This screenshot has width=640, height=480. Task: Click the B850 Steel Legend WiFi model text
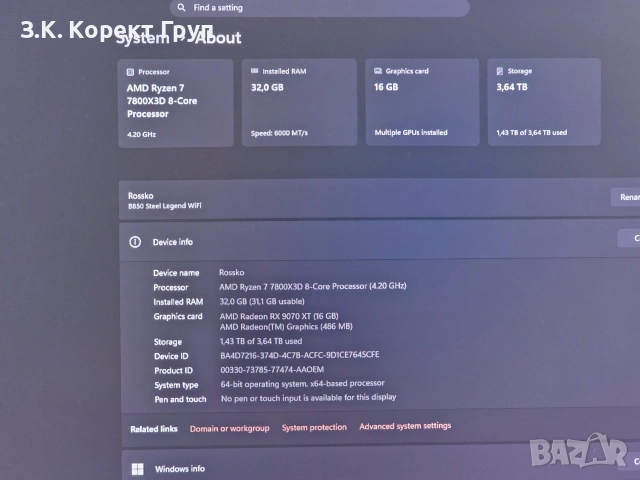tap(164, 206)
